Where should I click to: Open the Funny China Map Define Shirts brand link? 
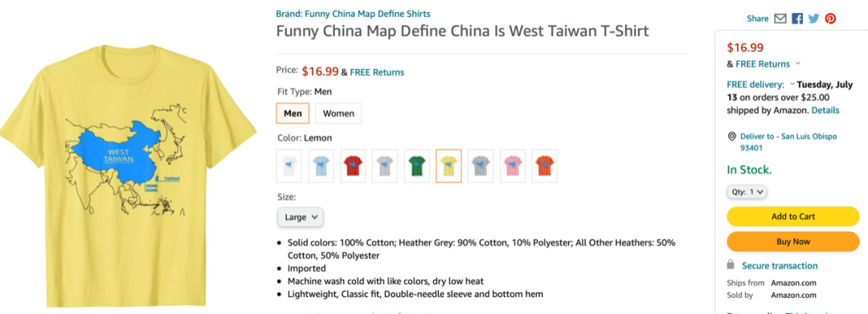coord(353,14)
